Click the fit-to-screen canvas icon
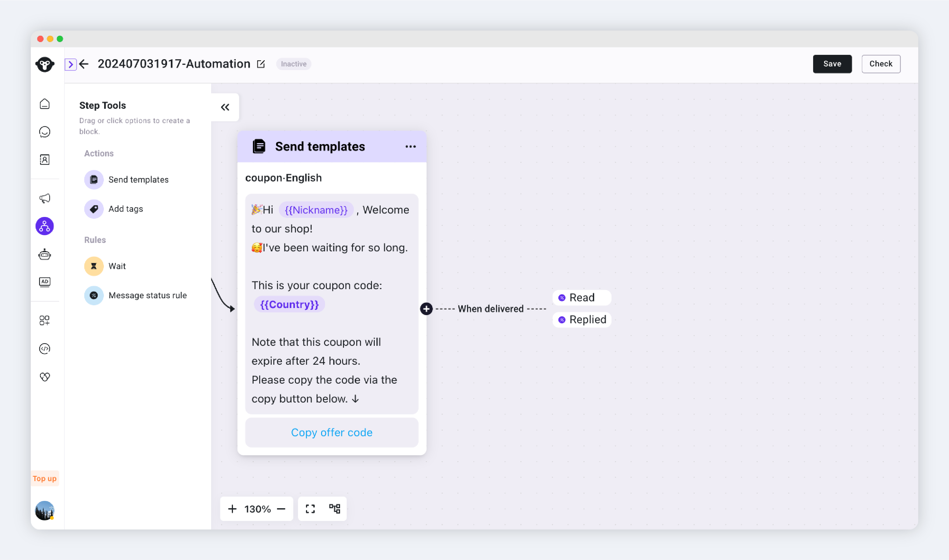This screenshot has width=949, height=560. point(310,509)
